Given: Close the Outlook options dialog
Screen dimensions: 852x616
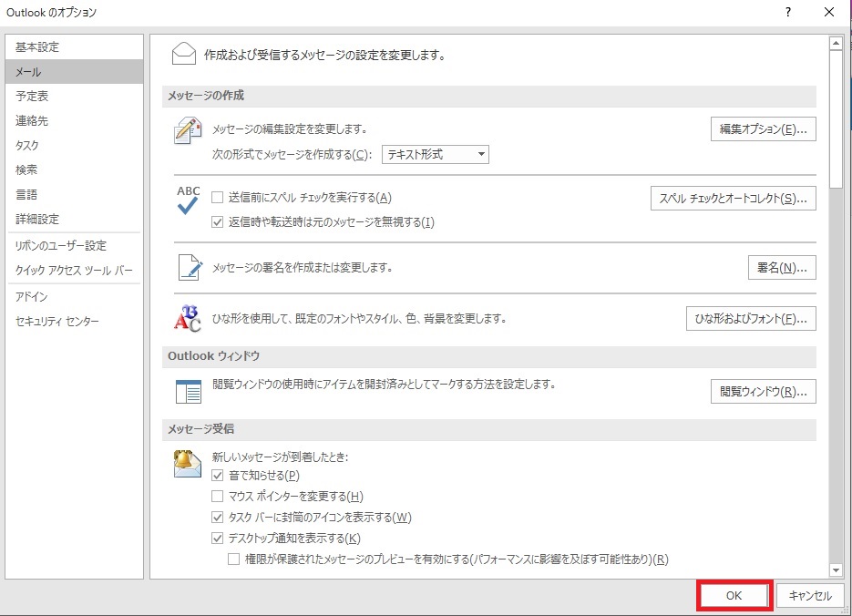Looking at the screenshot, I should (829, 12).
